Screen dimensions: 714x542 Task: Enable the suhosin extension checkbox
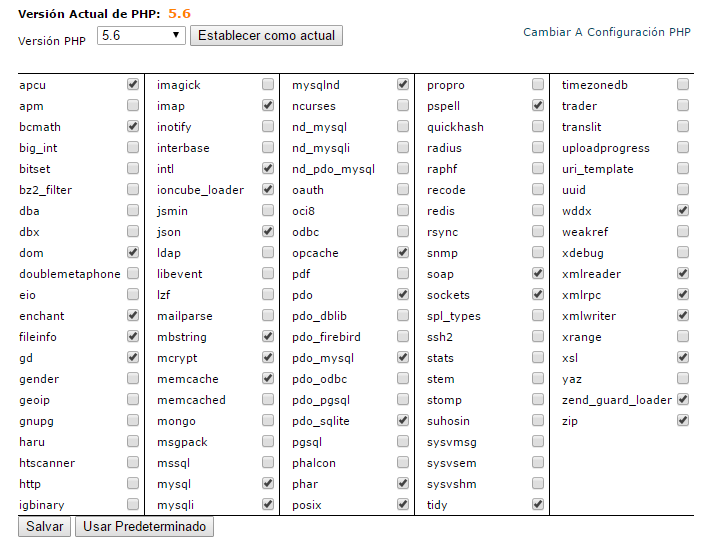tap(538, 421)
